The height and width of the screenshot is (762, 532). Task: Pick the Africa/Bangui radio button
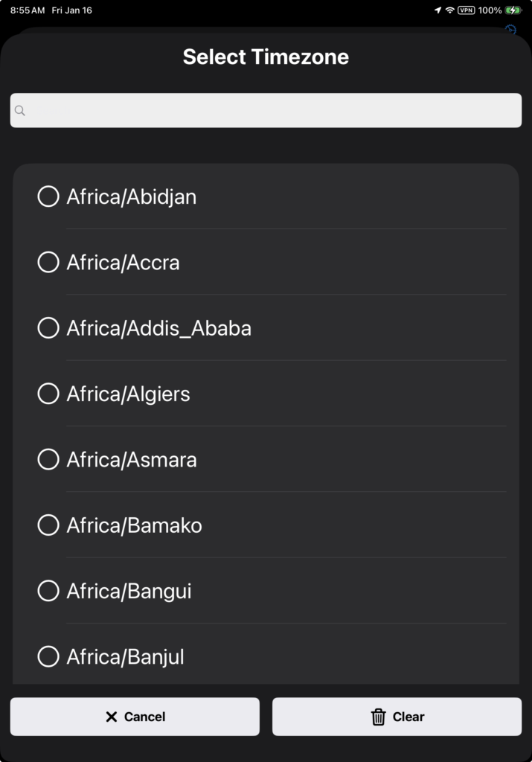click(48, 591)
